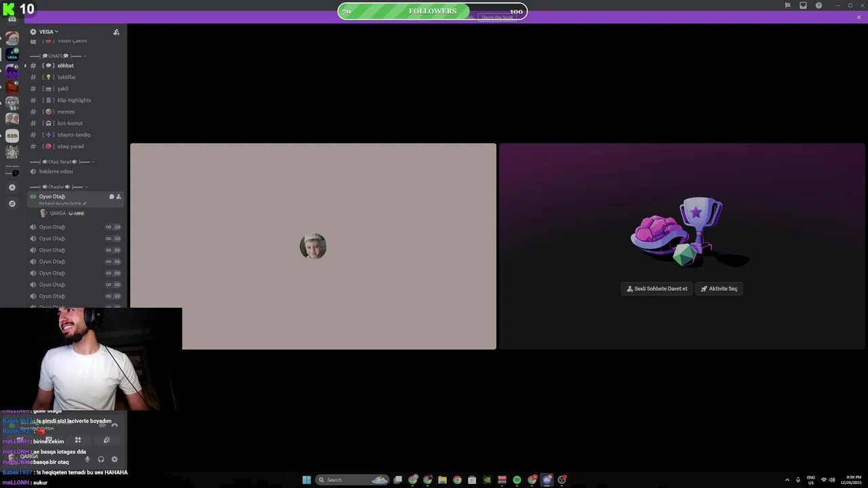Open the soundboard icon in voice panel

pyautogui.click(x=106, y=440)
